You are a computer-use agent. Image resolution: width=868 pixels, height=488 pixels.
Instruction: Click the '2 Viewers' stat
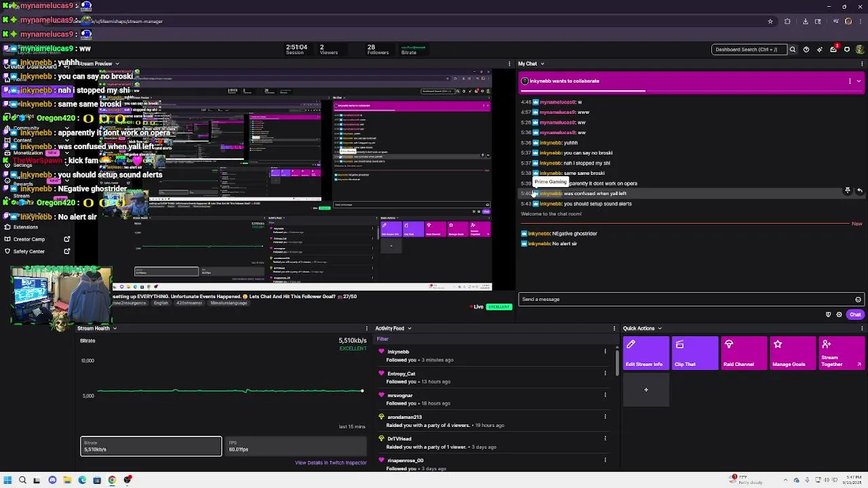[x=328, y=49]
